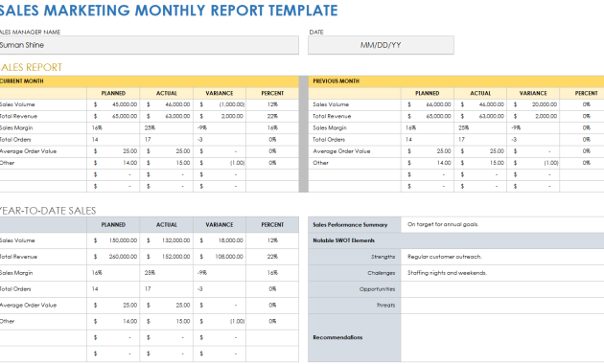This screenshot has width=604, height=364.
Task: Click the Opportunities label
Action: (377, 289)
